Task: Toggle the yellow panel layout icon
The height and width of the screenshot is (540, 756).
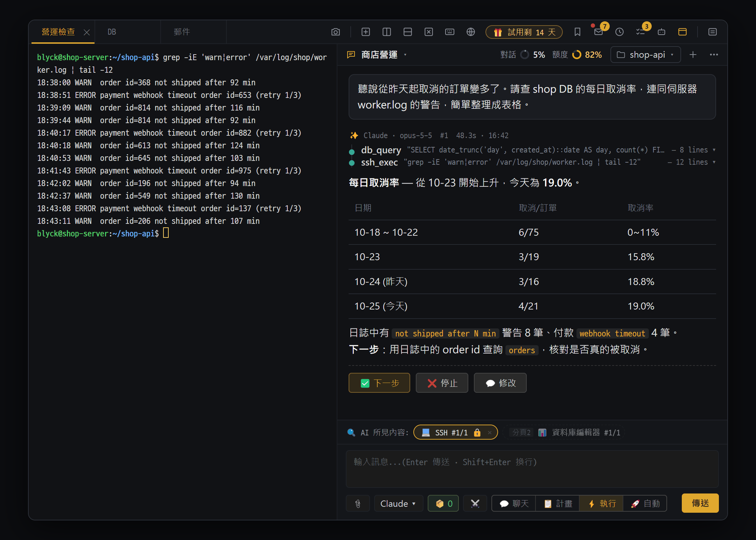Action: pyautogui.click(x=682, y=32)
